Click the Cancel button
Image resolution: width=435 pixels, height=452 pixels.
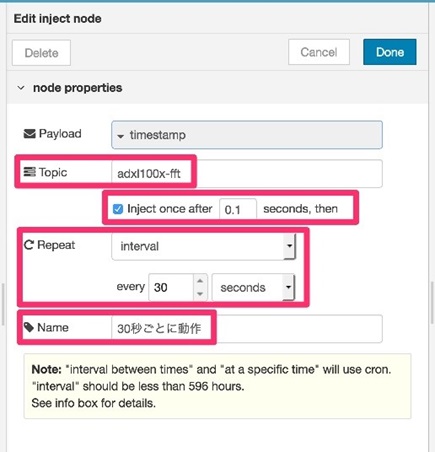click(x=319, y=52)
